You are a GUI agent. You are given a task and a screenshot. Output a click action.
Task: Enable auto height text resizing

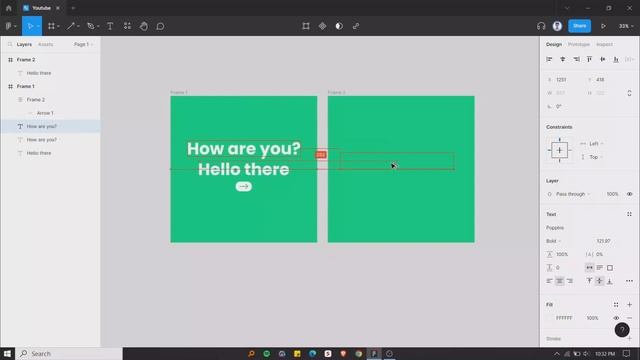(x=600, y=268)
